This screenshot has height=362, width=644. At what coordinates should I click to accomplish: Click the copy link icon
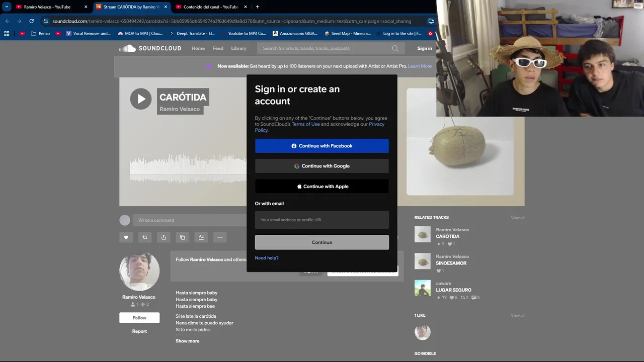(183, 237)
